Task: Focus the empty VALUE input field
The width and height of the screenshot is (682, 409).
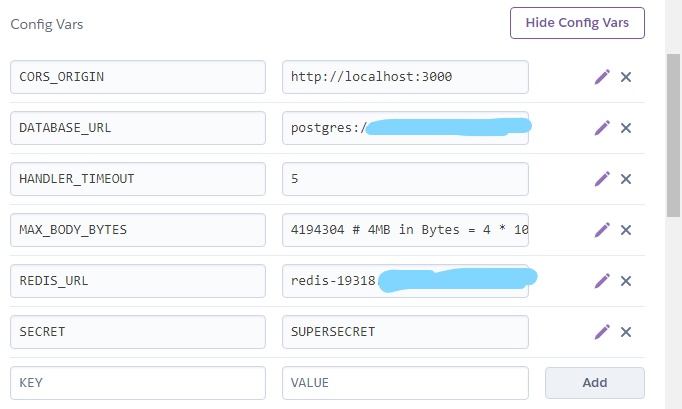Action: pos(405,383)
